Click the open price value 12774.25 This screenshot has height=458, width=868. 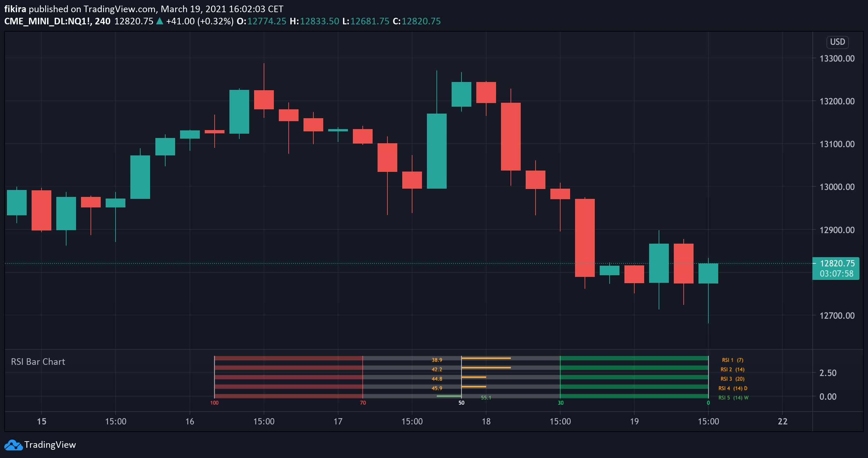pyautogui.click(x=267, y=21)
